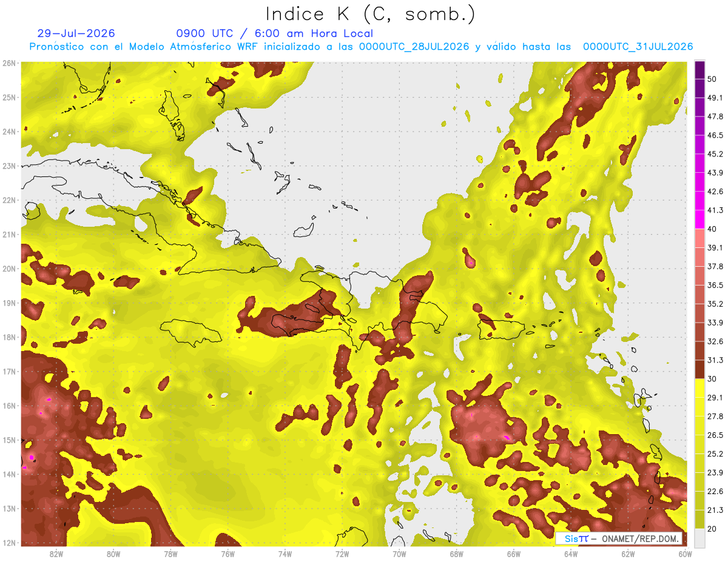Click the "66W" longitude axis label
This screenshot has width=728, height=562.
(x=514, y=554)
